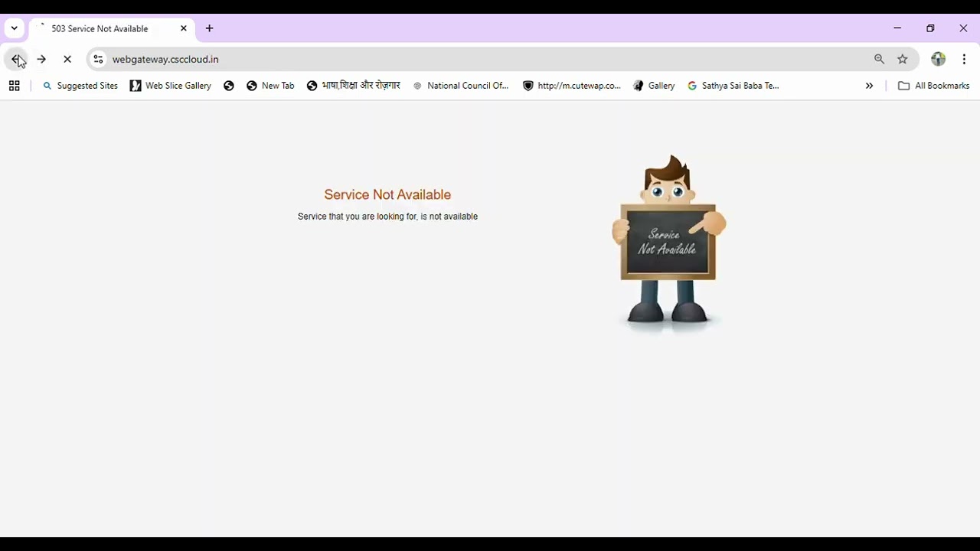Image resolution: width=980 pixels, height=551 pixels.
Task: Open the Suggested Sites bookmark
Action: coord(80,86)
